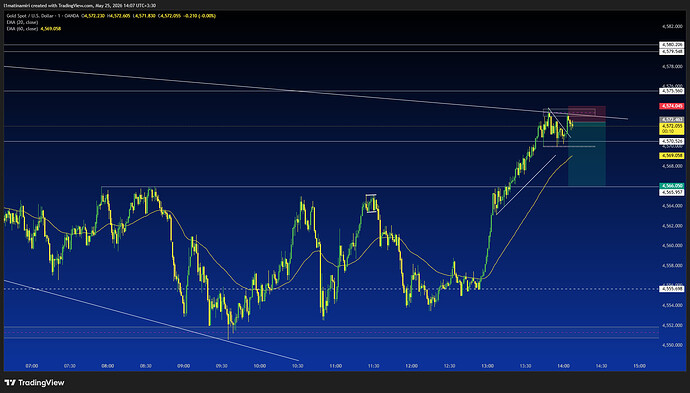Click the 4,552.000 price axis label
This screenshot has width=690, height=393.
pyautogui.click(x=672, y=326)
